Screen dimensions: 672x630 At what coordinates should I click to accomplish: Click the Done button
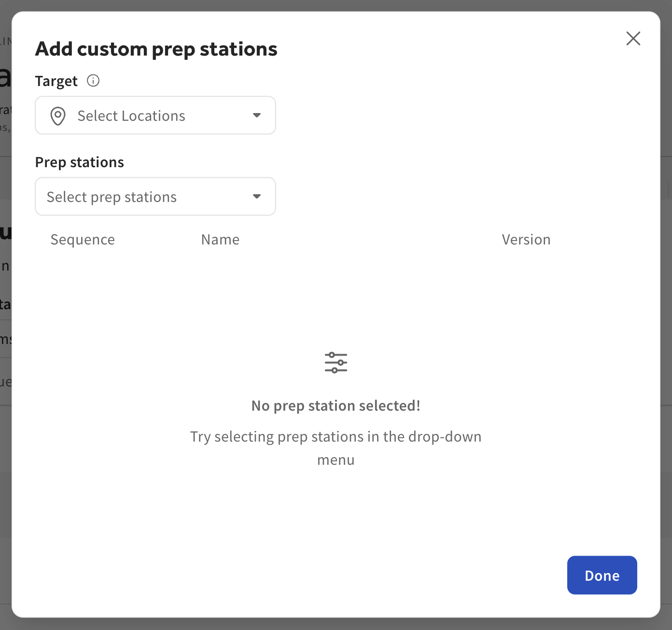(x=602, y=575)
